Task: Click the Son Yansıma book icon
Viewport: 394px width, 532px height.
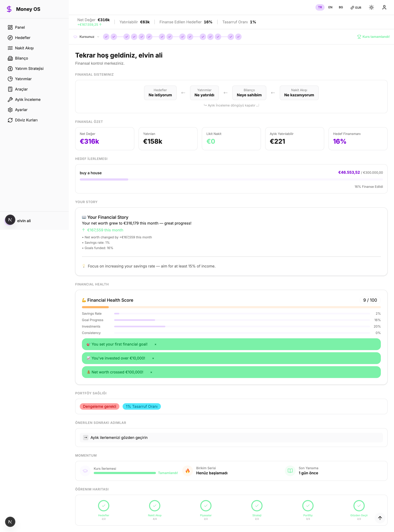Action: coord(290,471)
